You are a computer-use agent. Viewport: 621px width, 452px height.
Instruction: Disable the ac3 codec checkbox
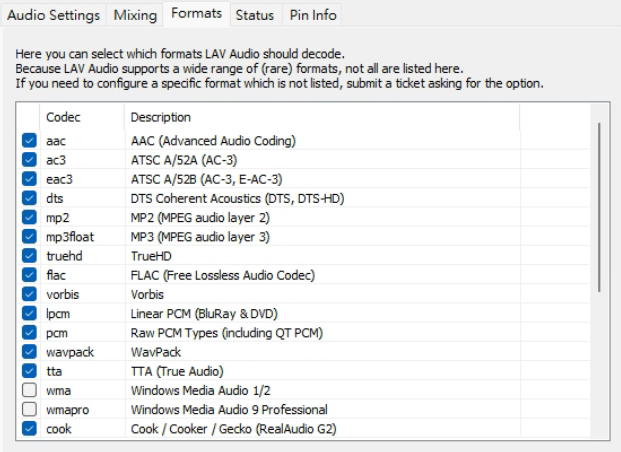tap(29, 161)
